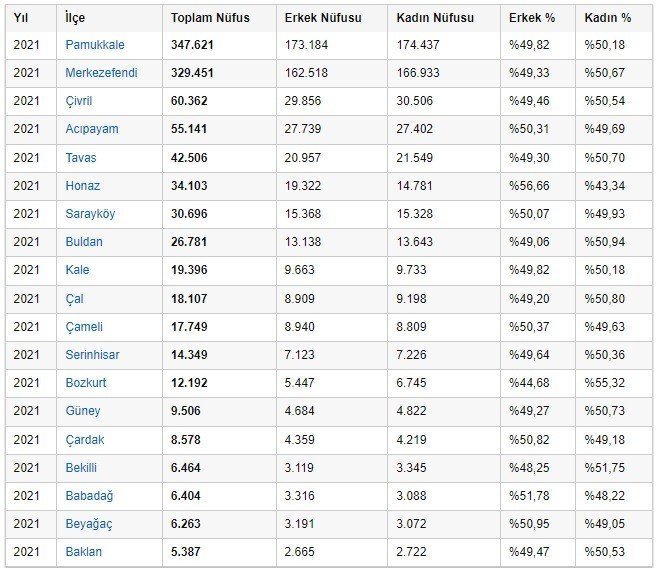Click the Çivril link
Viewport: 658px width, 568px height.
[x=78, y=101]
